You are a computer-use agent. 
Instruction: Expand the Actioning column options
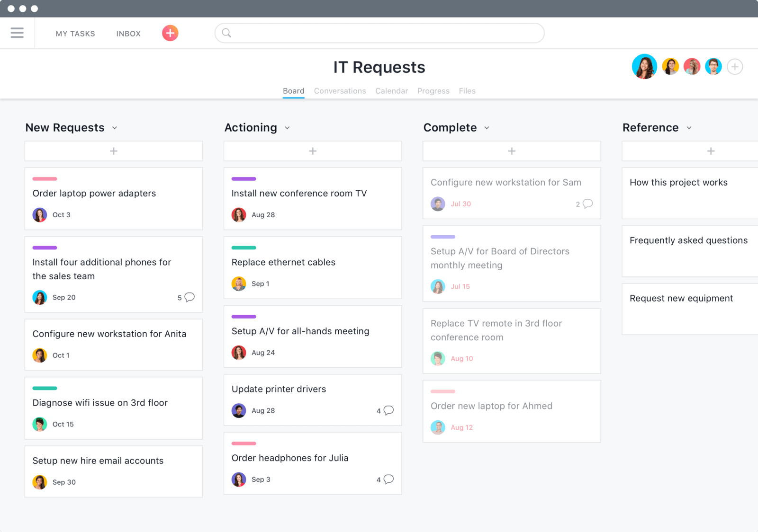click(287, 128)
